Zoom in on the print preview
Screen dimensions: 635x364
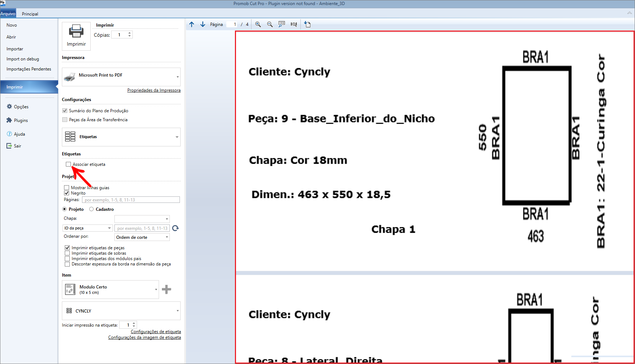[258, 24]
